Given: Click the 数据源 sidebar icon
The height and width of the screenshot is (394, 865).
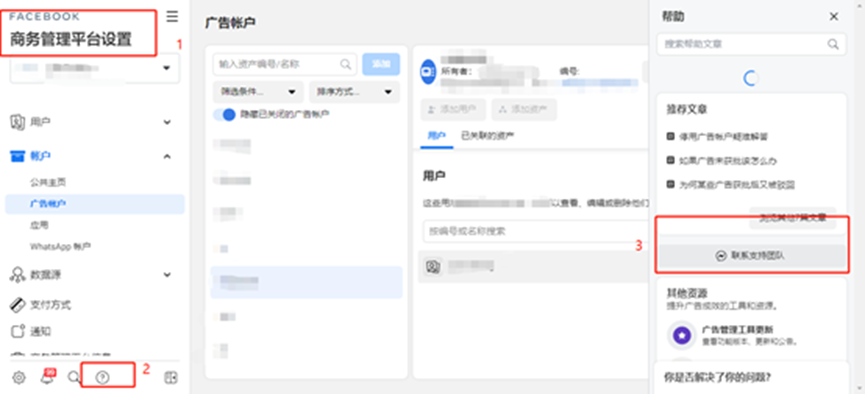Looking at the screenshot, I should pyautogui.click(x=18, y=275).
